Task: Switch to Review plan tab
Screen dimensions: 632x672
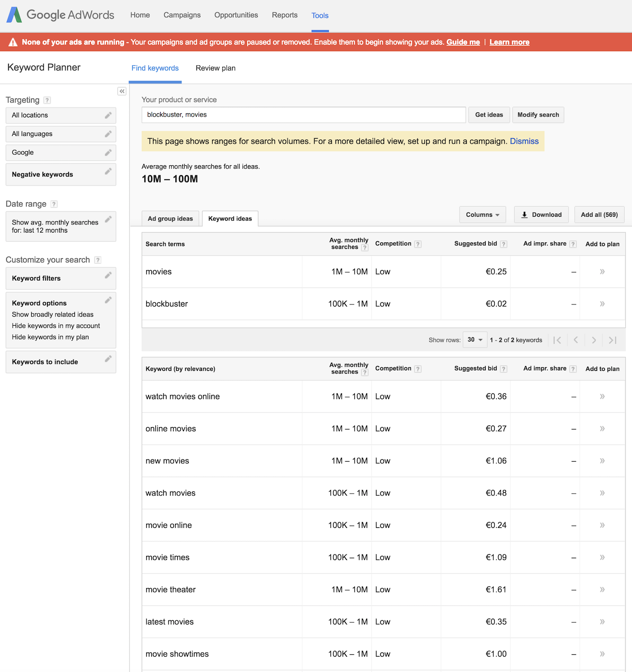Action: click(215, 68)
